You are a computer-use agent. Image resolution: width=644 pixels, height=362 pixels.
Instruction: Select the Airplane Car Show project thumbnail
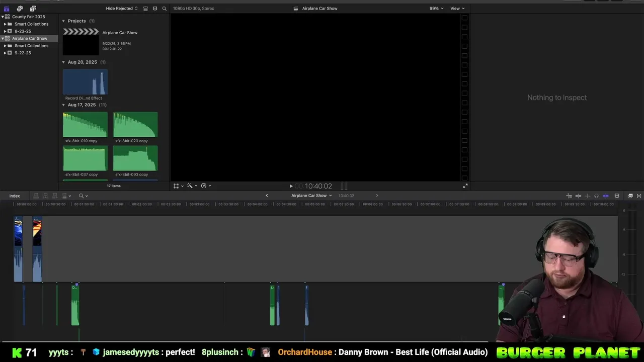[x=81, y=42]
